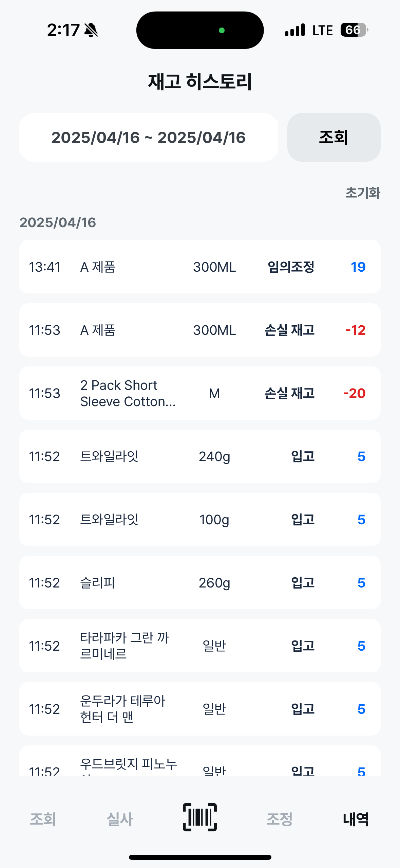
Task: Open the A 제품 손실 재고 -12 entry
Action: click(199, 330)
